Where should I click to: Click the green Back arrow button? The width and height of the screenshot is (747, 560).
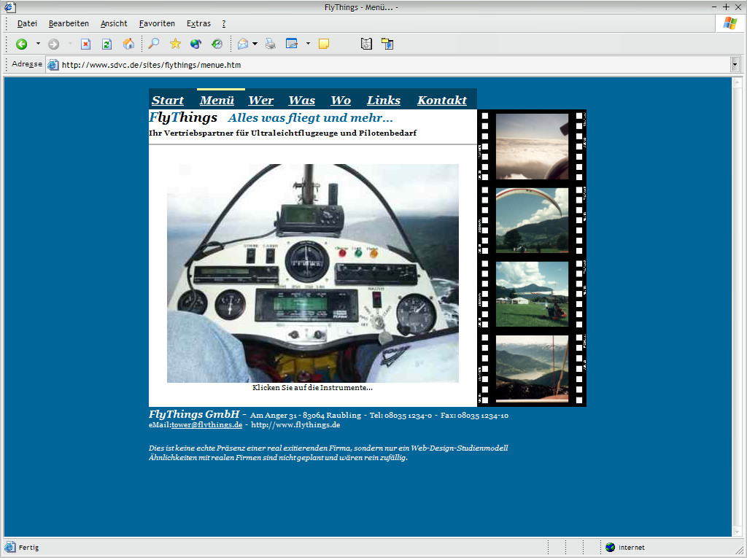pos(22,44)
